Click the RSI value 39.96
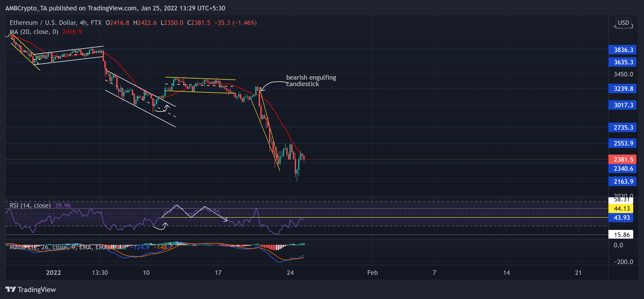The height and width of the screenshot is (299, 644). pos(63,206)
